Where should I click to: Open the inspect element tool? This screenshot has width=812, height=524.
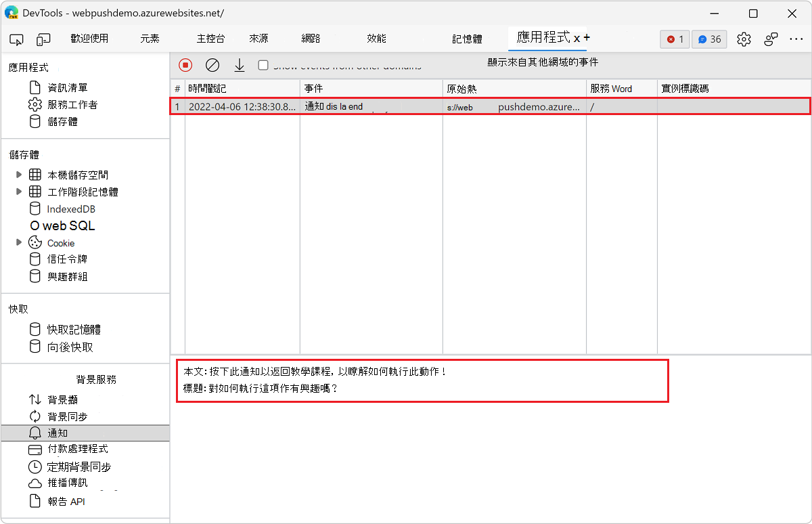coord(16,39)
